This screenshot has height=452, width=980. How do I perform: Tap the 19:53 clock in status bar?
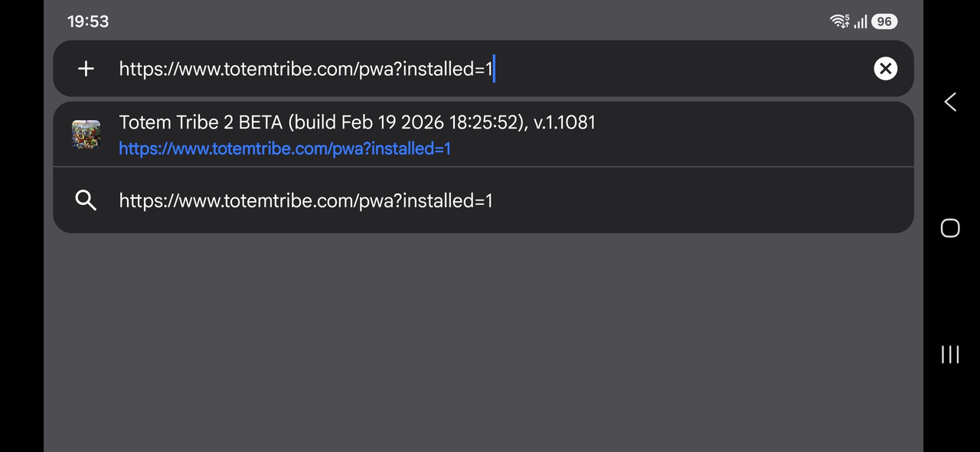88,21
